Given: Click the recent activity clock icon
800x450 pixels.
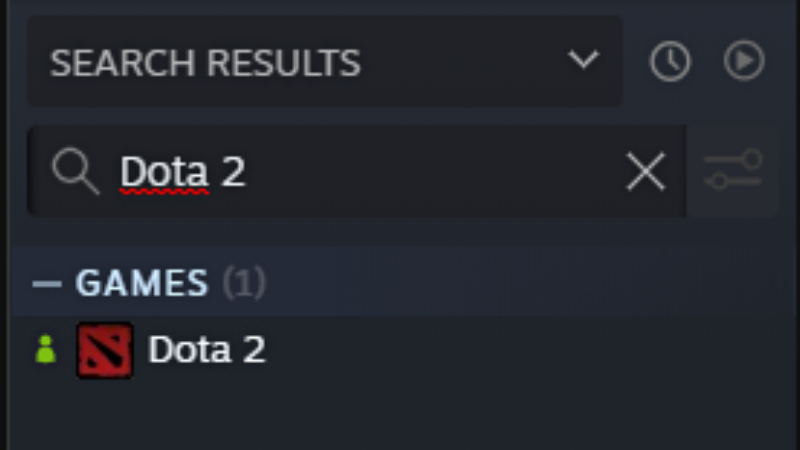Looking at the screenshot, I should 669,62.
